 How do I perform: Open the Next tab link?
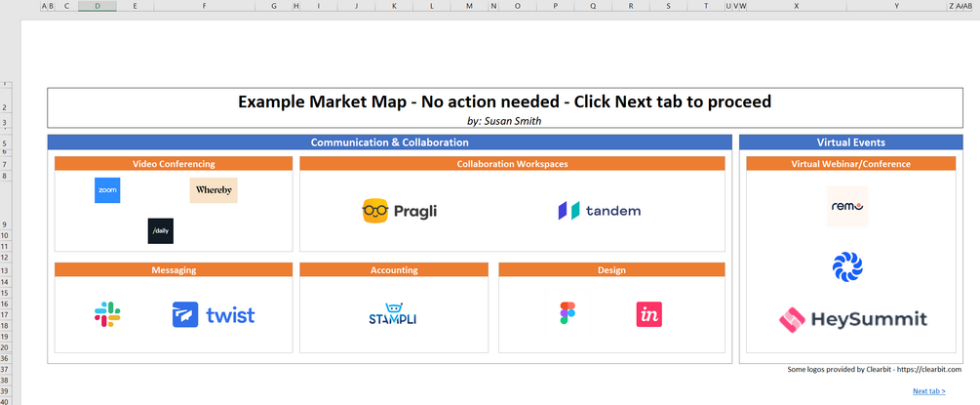(x=928, y=391)
